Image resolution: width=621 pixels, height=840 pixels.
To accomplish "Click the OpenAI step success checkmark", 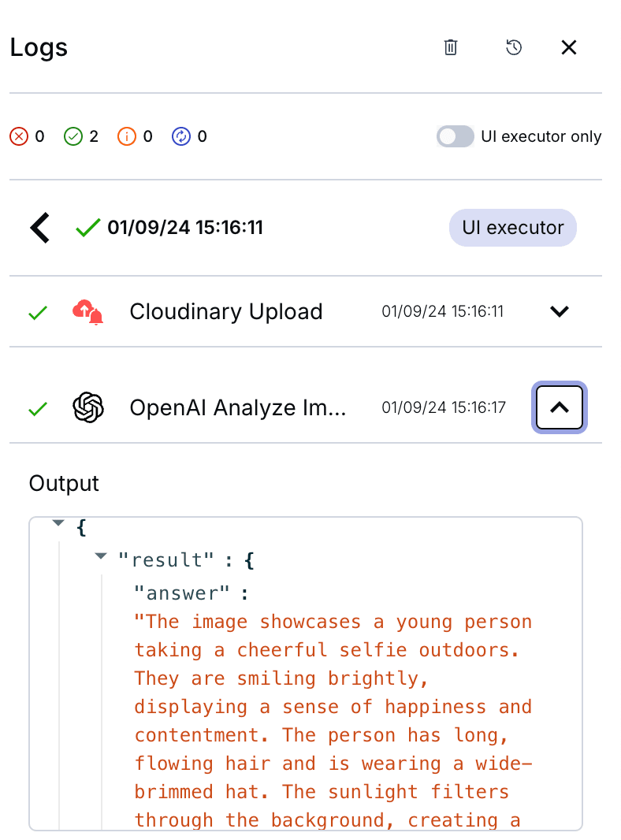I will point(38,409).
